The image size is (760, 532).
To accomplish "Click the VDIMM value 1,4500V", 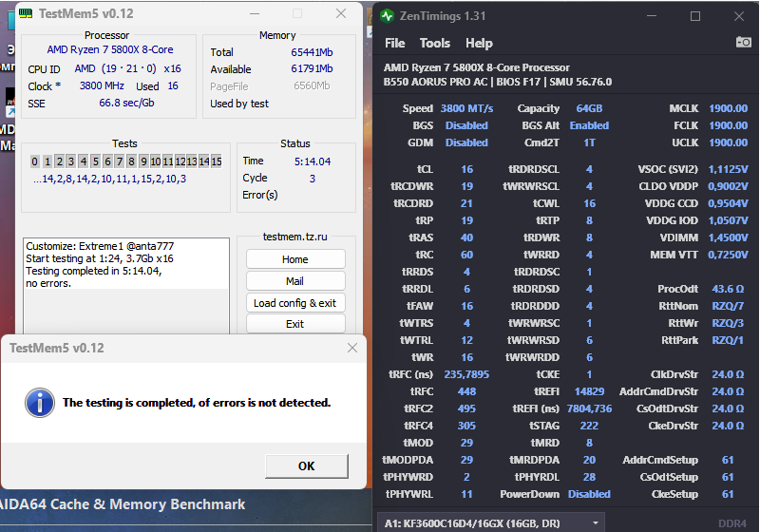I will click(x=728, y=237).
